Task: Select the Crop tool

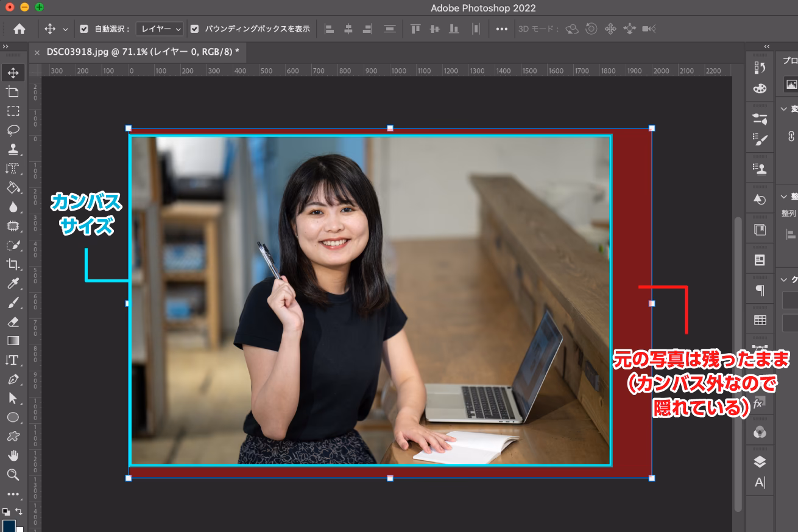Action: pos(13,264)
